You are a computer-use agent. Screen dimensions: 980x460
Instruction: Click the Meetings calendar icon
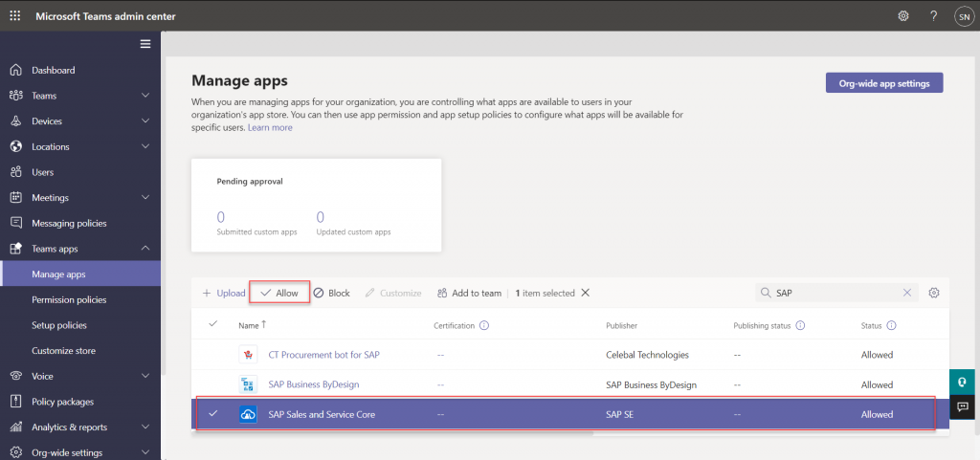coord(16,198)
